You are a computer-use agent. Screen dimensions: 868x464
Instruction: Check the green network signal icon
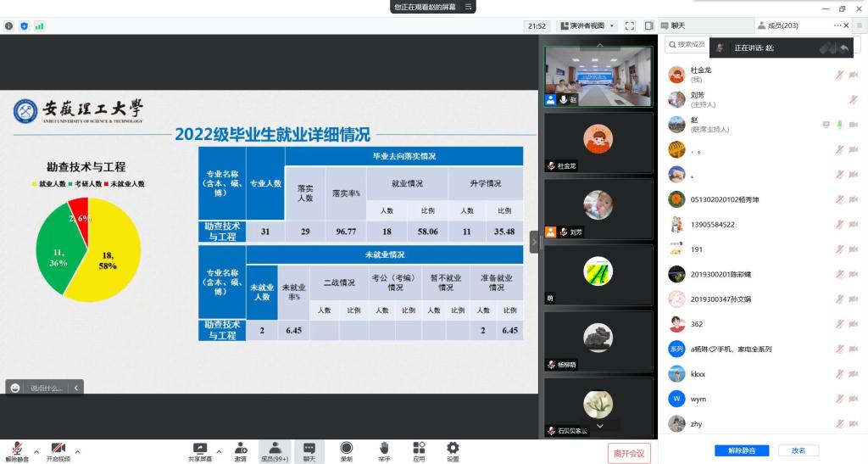tap(39, 26)
